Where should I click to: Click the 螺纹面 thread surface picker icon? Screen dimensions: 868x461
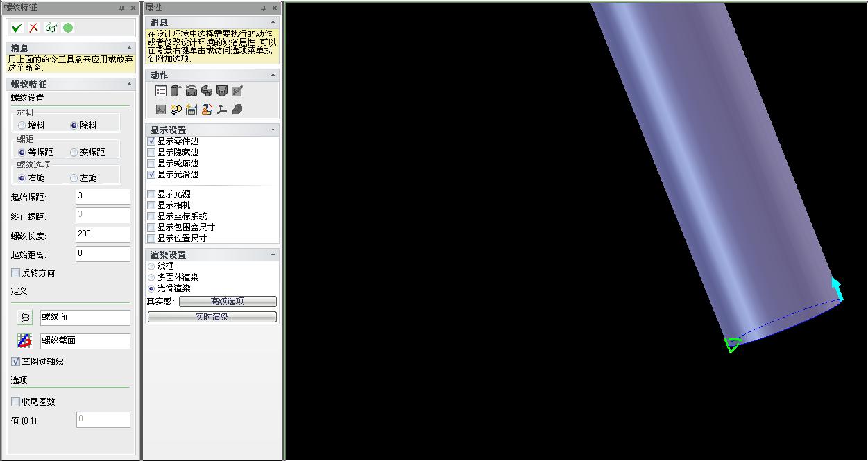tap(25, 318)
